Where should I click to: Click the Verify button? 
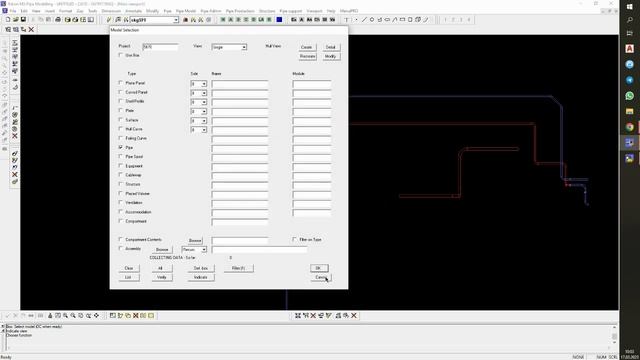pyautogui.click(x=162, y=278)
